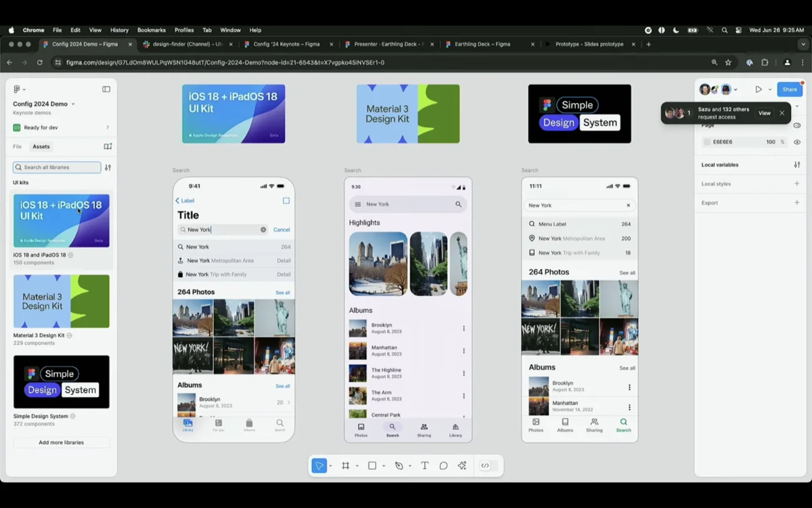Viewport: 812px width, 508px height.
Task: Click info icon next to Material 3 Design Kit
Action: click(x=69, y=335)
